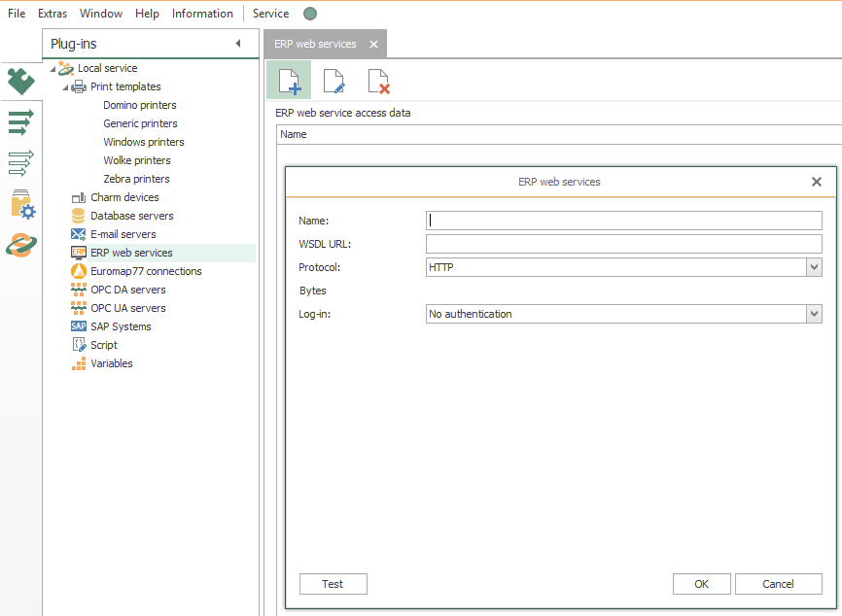Click the E-mail servers envelope icon
This screenshot has height=616, width=842.
click(79, 234)
